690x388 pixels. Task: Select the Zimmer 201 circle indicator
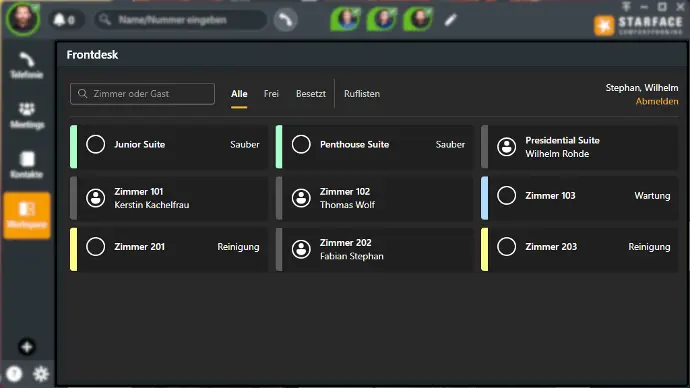pos(95,246)
